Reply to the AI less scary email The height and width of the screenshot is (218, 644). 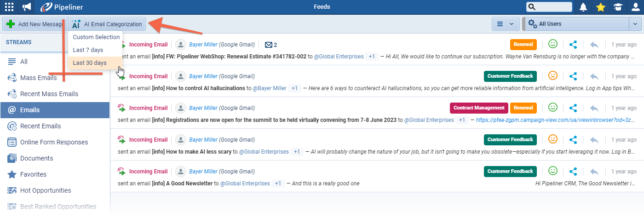594,139
